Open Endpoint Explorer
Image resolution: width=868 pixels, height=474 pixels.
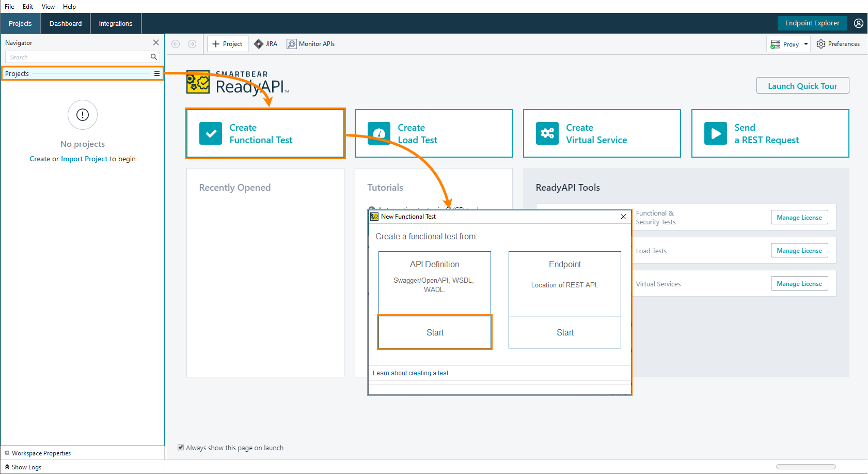point(812,23)
